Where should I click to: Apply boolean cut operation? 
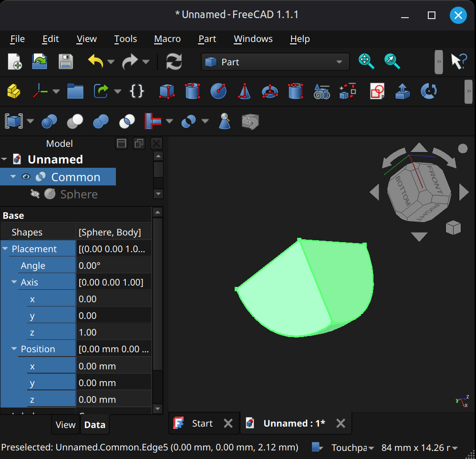(x=75, y=122)
